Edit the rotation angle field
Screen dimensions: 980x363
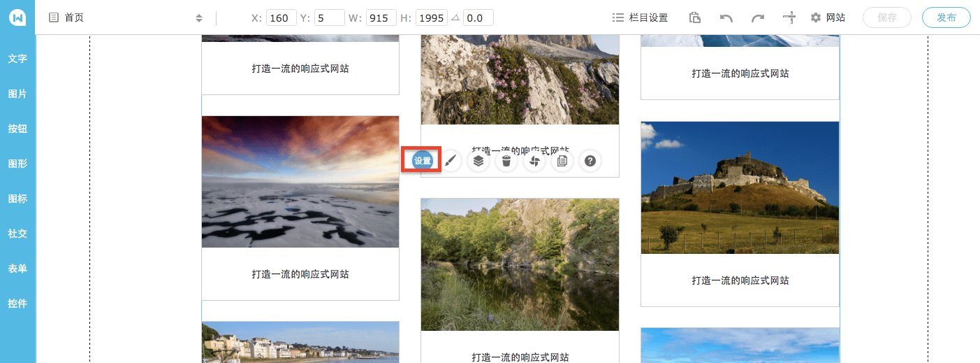click(x=478, y=18)
